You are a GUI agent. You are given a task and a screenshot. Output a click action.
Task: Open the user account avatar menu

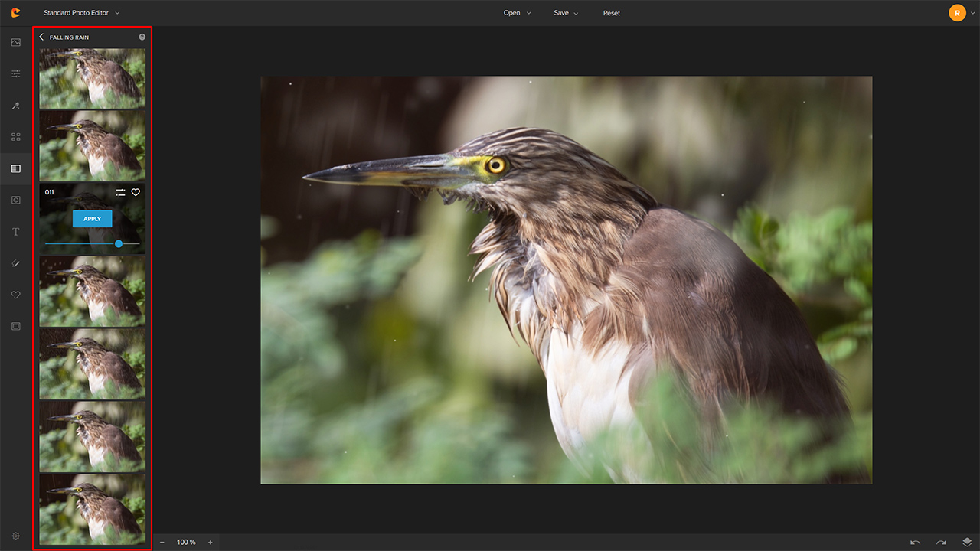tap(957, 13)
